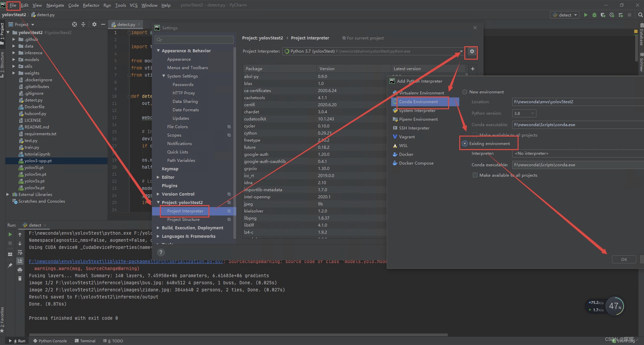This screenshot has width=644, height=345.
Task: Click the Profile icon in top toolbar
Action: pyautogui.click(x=612, y=15)
